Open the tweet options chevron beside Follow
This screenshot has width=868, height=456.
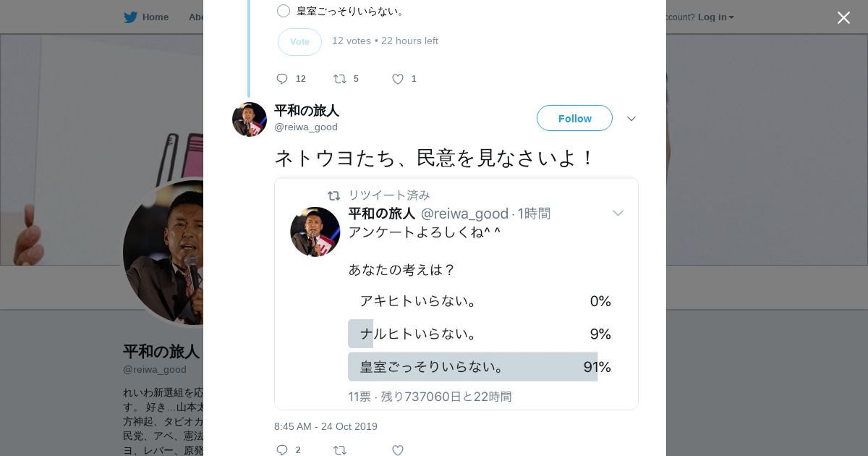[631, 119]
